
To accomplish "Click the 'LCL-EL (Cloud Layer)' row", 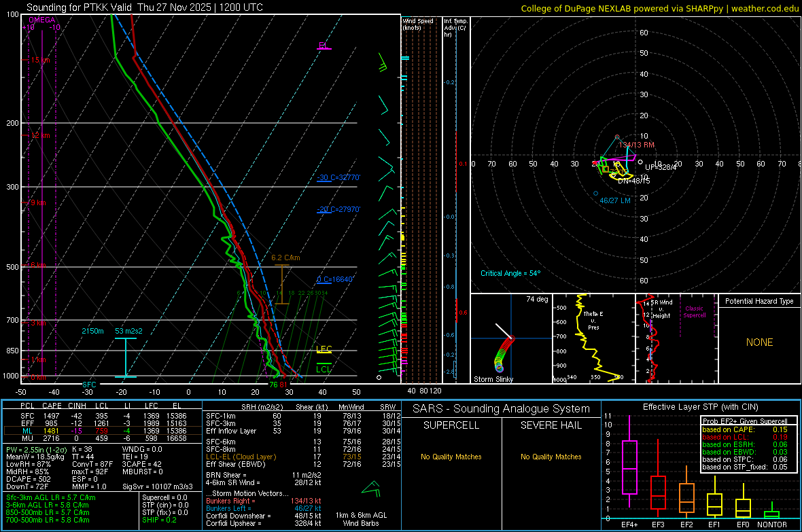I will (x=303, y=457).
